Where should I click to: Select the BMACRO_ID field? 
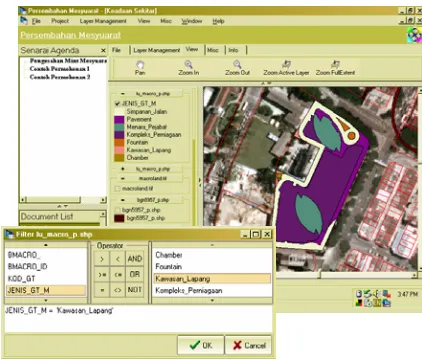[46, 267]
